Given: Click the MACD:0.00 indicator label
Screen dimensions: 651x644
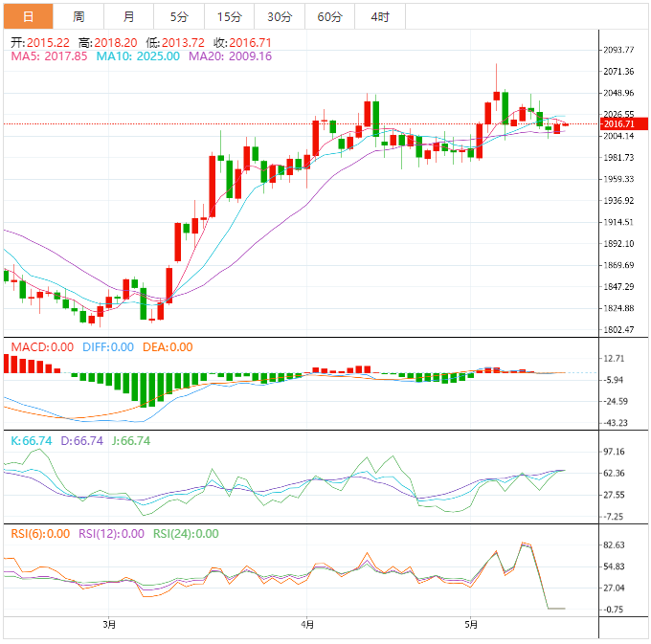Looking at the screenshot, I should point(40,347).
